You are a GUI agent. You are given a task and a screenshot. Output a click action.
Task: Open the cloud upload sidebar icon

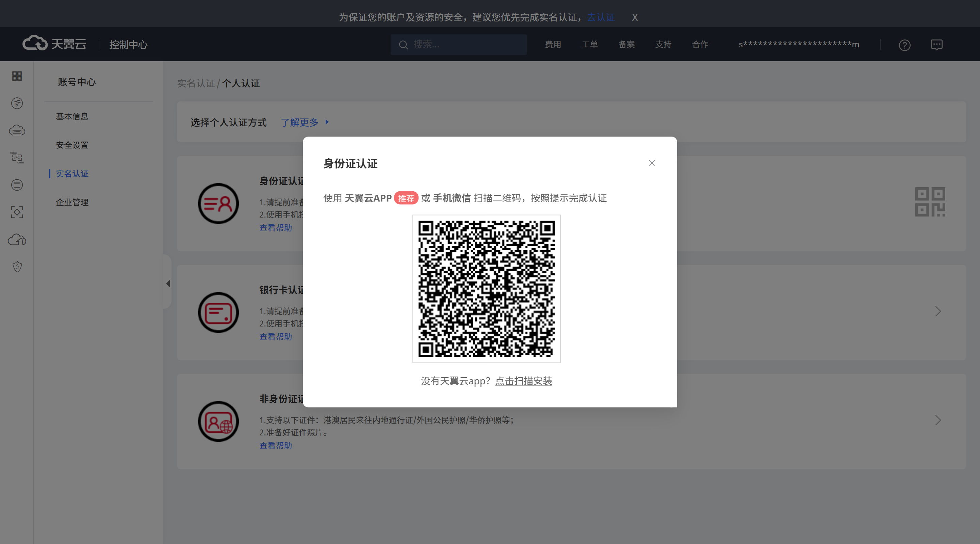click(x=17, y=239)
